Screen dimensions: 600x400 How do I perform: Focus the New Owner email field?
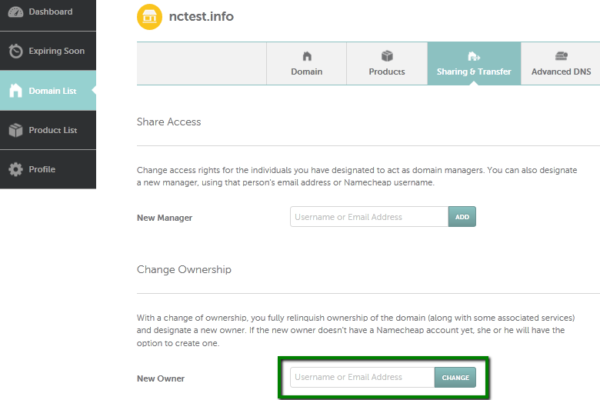coord(362,377)
